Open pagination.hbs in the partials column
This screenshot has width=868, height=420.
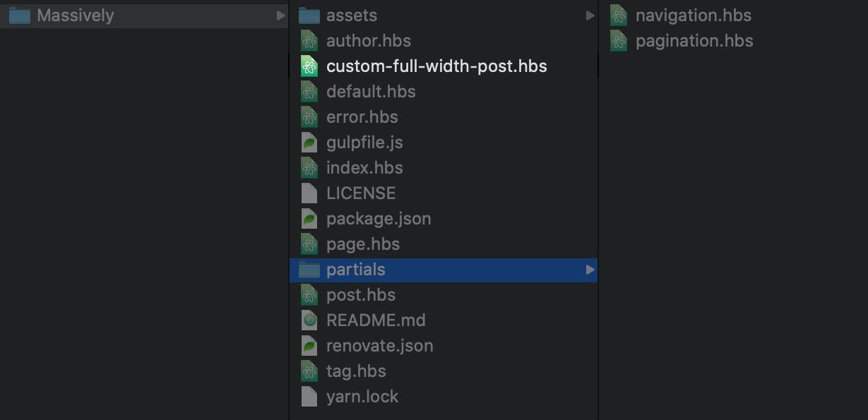pyautogui.click(x=694, y=41)
